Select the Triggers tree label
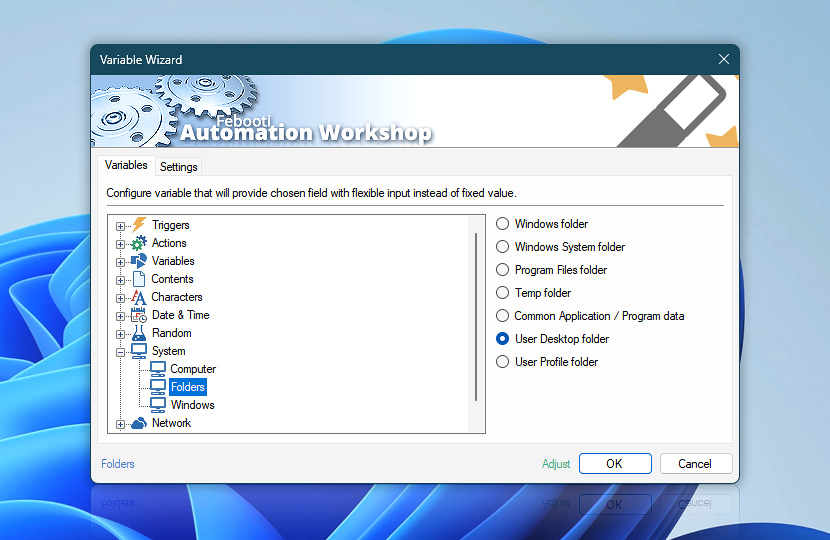Screen dimensions: 830x540 click(x=170, y=225)
